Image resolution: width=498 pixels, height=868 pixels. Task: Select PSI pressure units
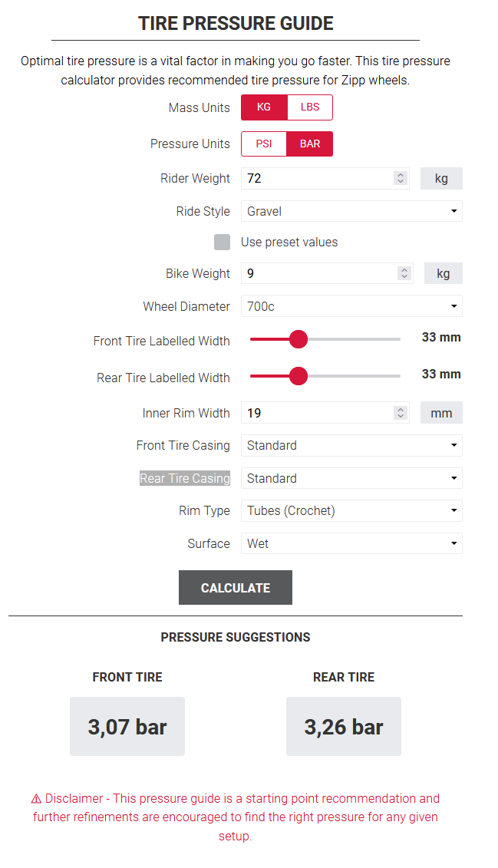tap(264, 144)
